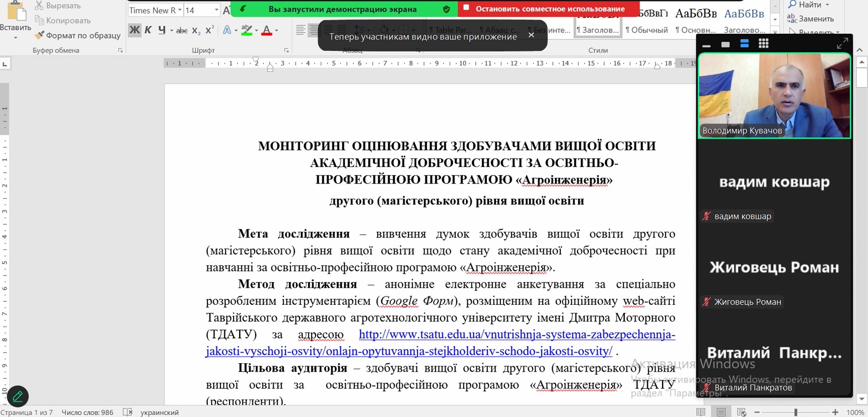This screenshot has height=417, width=868.
Task: Select the Обычный style
Action: coord(646,30)
